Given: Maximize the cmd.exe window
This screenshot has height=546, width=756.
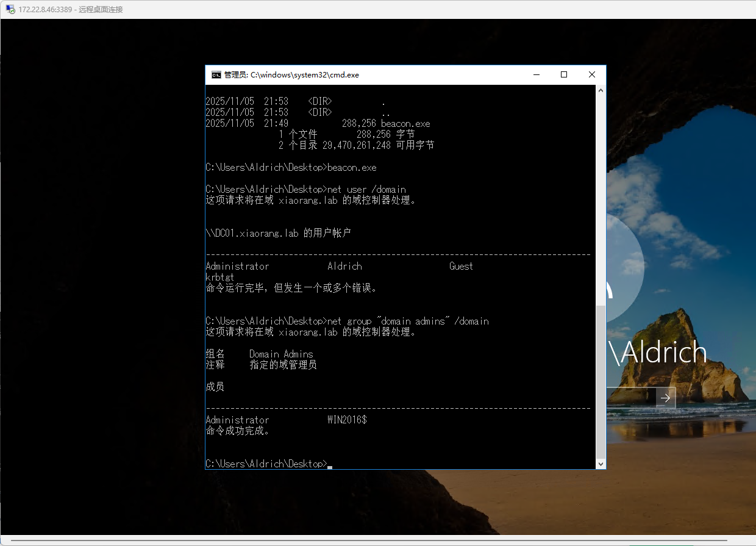Looking at the screenshot, I should click(x=564, y=75).
